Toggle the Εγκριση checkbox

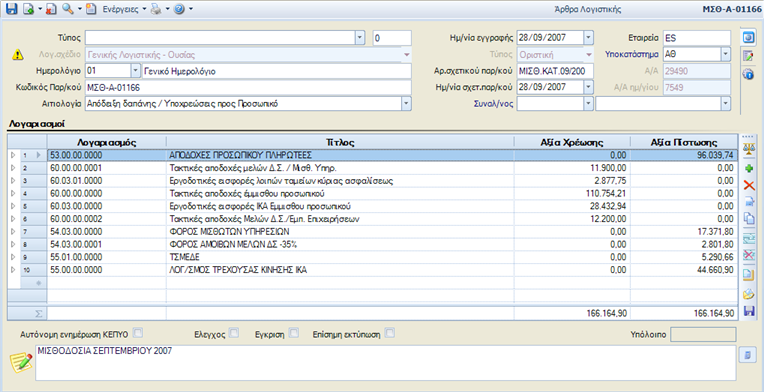tap(293, 334)
